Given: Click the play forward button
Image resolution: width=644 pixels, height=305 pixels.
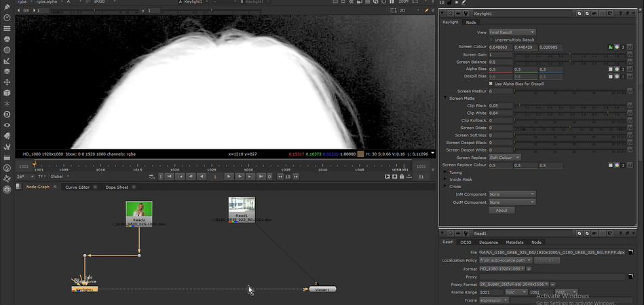Looking at the screenshot, I should point(229,177).
